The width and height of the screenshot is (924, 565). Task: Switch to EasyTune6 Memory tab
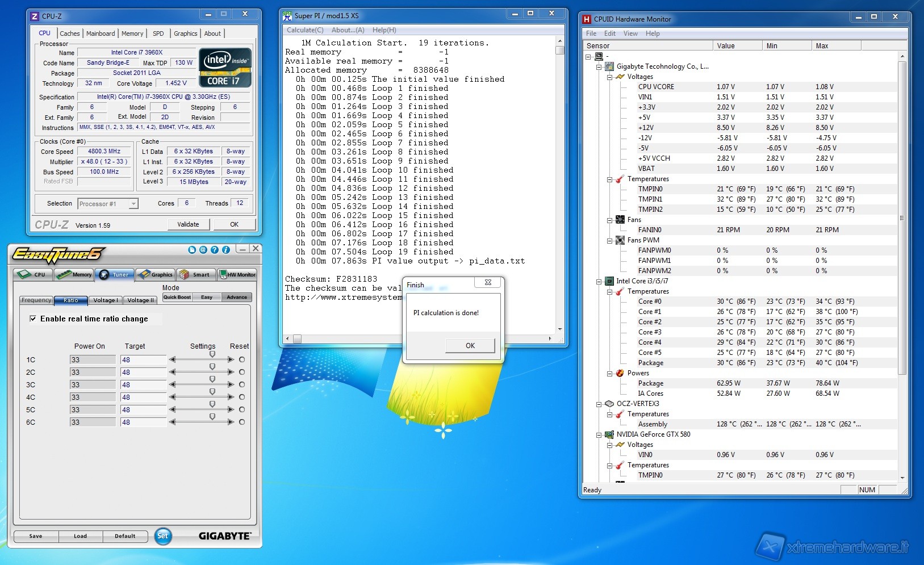(x=74, y=275)
